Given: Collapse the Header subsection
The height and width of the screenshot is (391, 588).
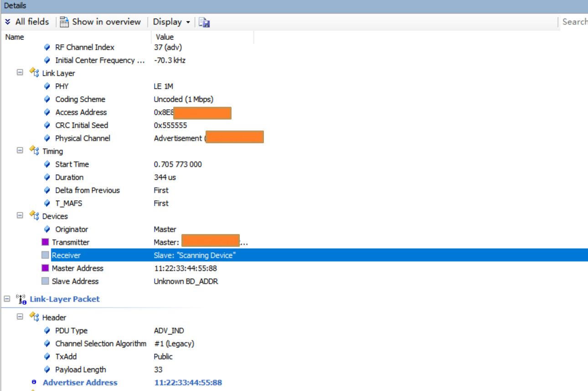Looking at the screenshot, I should (20, 317).
